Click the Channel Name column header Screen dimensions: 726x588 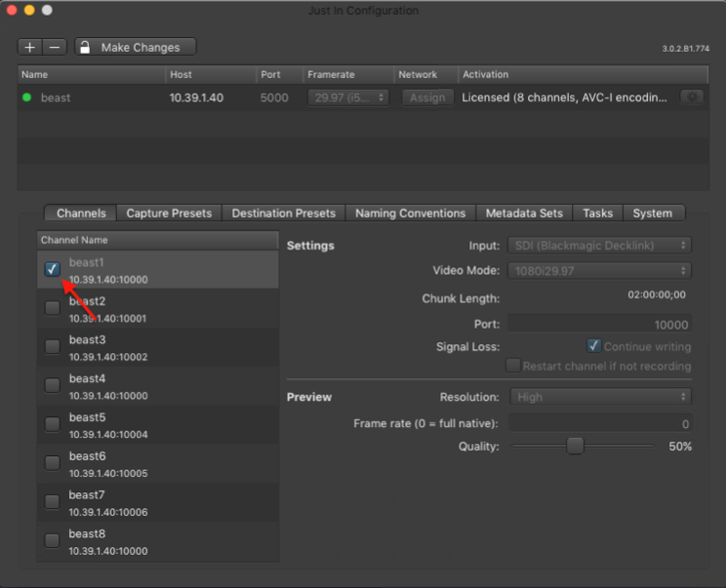tap(158, 240)
